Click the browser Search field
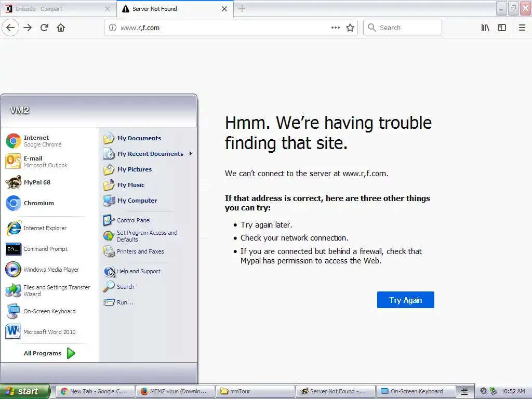The height and width of the screenshot is (399, 532). click(x=403, y=28)
